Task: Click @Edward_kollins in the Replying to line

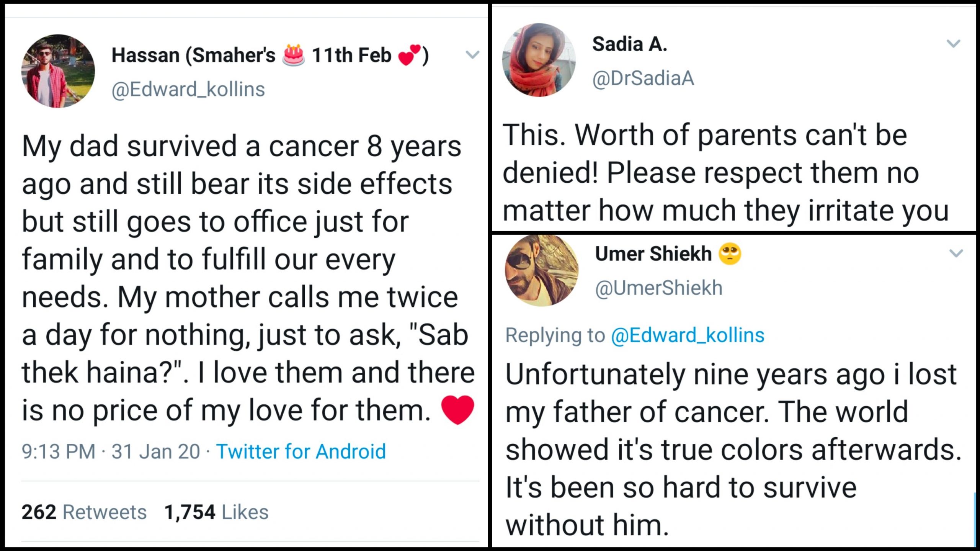Action: point(688,335)
